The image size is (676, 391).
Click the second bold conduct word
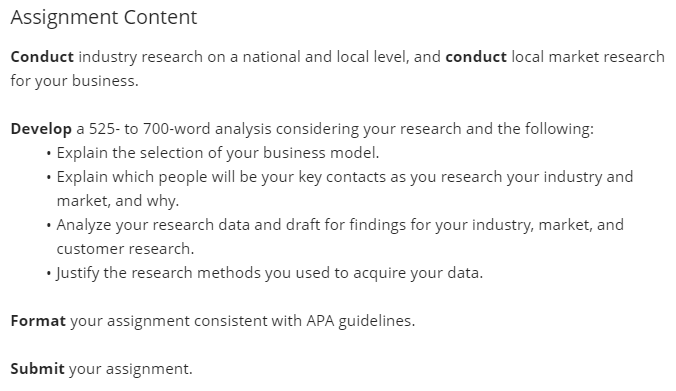476,57
